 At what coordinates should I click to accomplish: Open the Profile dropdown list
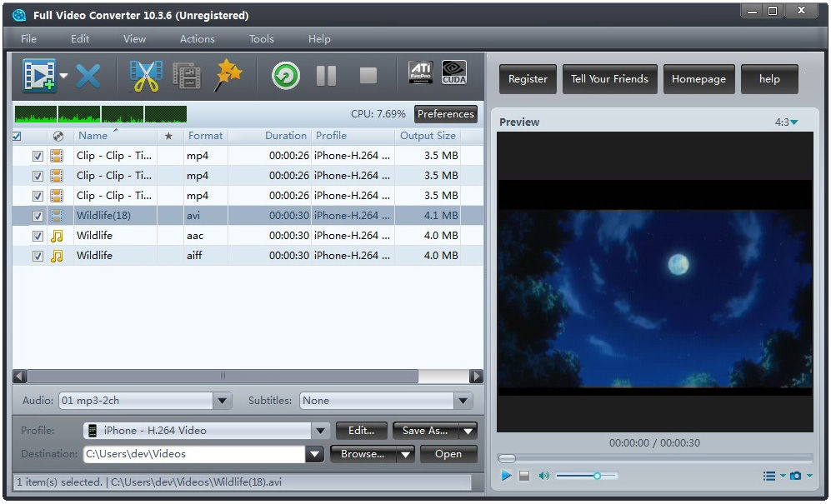321,431
